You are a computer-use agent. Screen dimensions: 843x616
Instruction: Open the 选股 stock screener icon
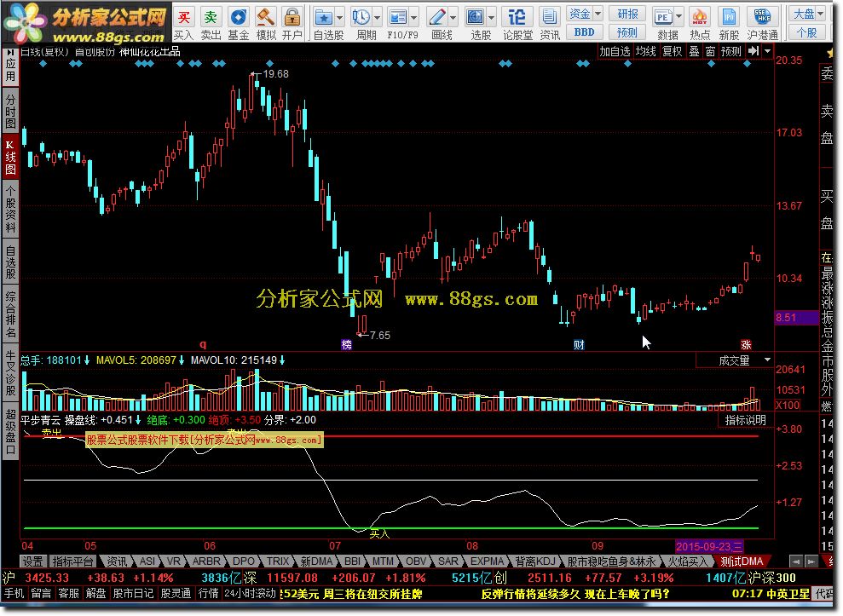click(x=476, y=18)
